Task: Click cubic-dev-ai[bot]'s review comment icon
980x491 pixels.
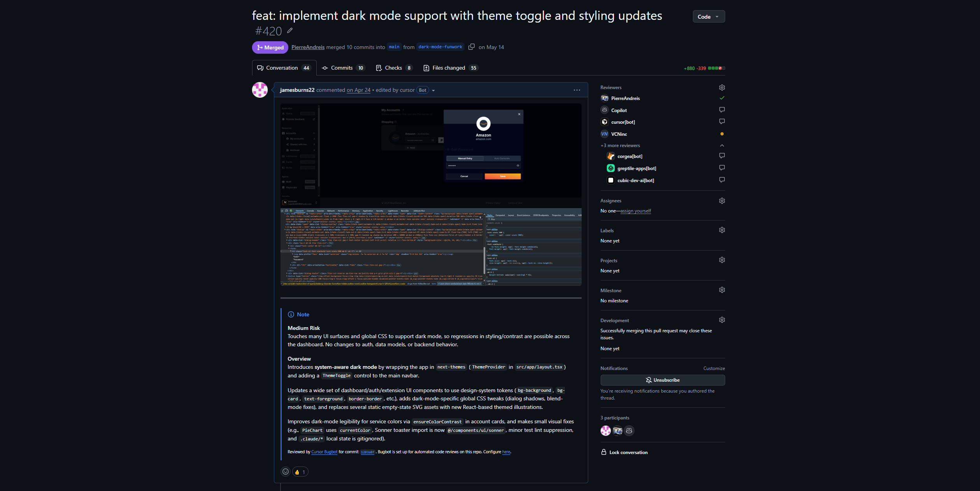Action: coord(722,180)
